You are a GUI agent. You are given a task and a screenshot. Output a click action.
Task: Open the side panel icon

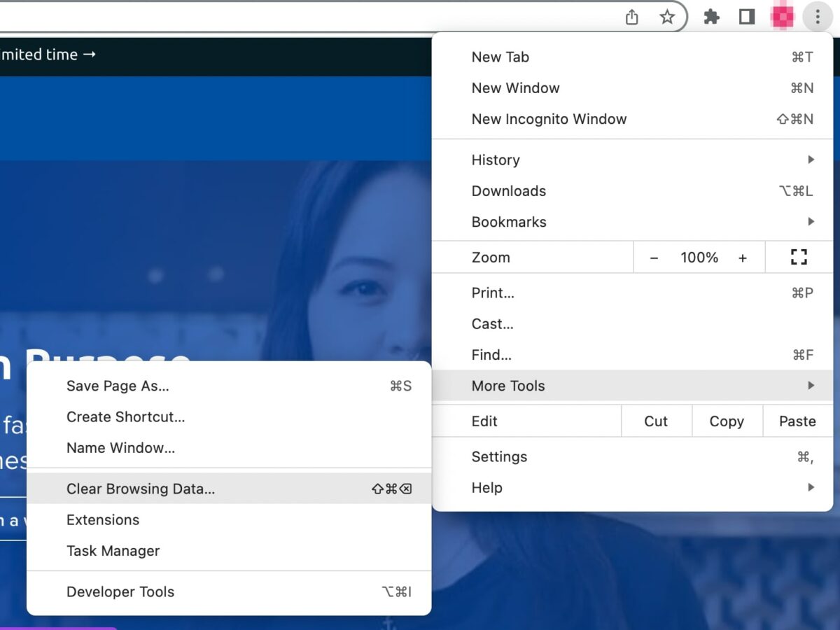(x=746, y=16)
